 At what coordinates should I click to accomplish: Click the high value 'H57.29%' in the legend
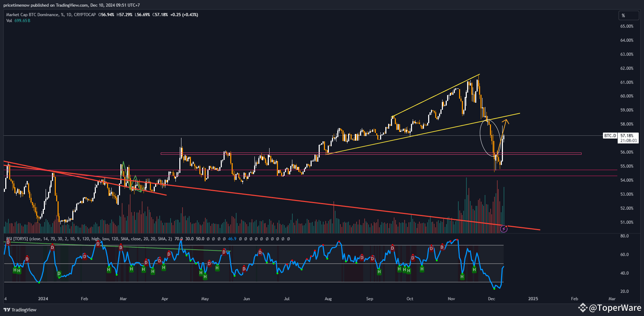(125, 15)
